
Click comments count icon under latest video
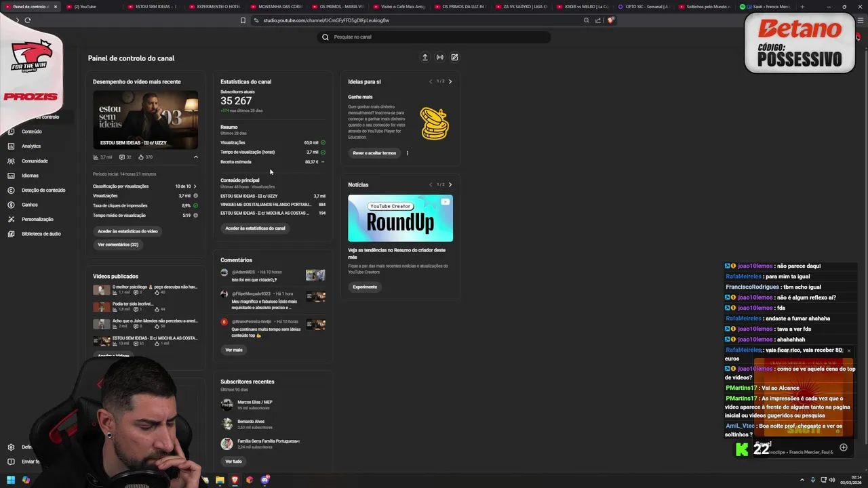pyautogui.click(x=121, y=157)
